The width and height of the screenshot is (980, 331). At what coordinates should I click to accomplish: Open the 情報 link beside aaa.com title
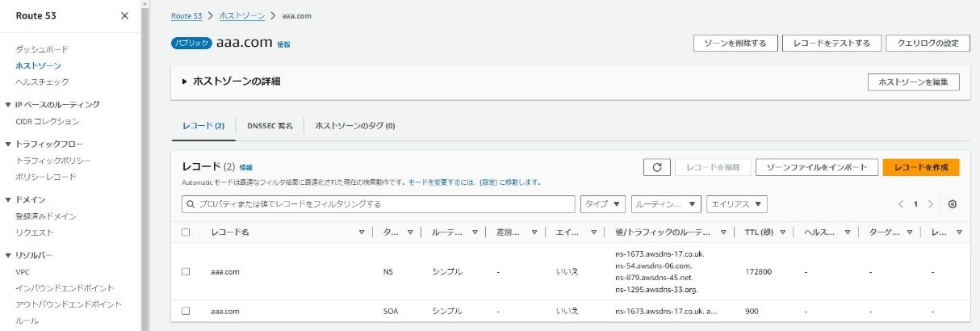[283, 44]
